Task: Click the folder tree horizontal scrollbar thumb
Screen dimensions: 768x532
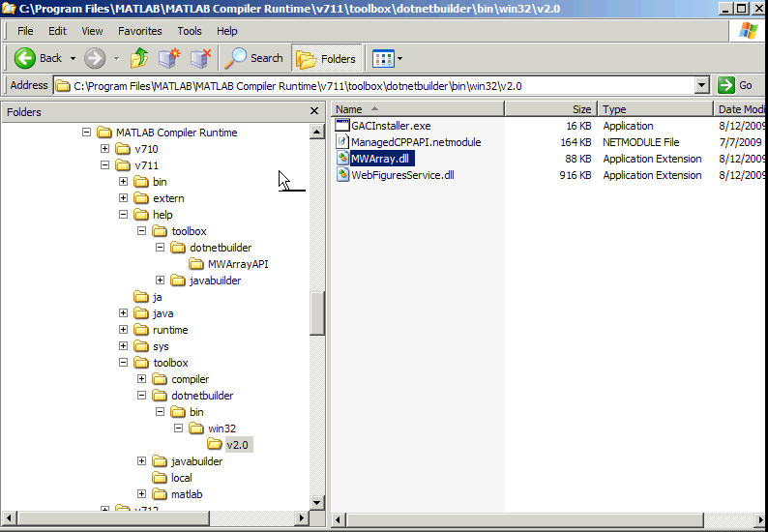Action: pyautogui.click(x=112, y=517)
